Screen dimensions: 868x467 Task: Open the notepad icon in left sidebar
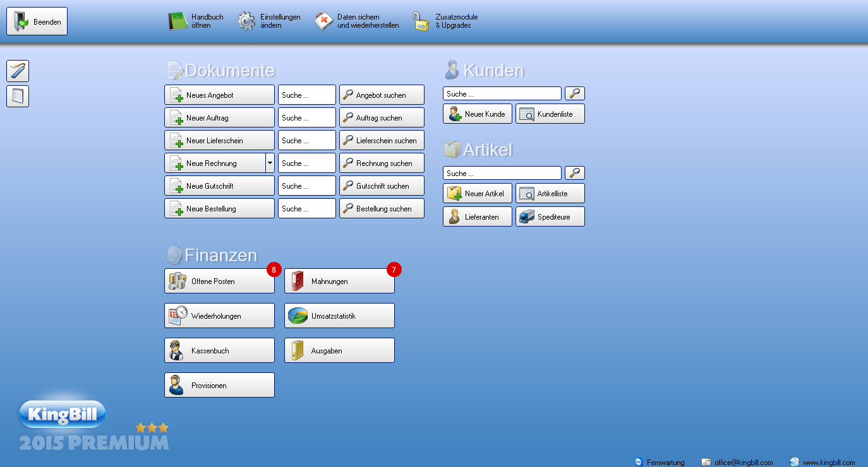click(18, 97)
